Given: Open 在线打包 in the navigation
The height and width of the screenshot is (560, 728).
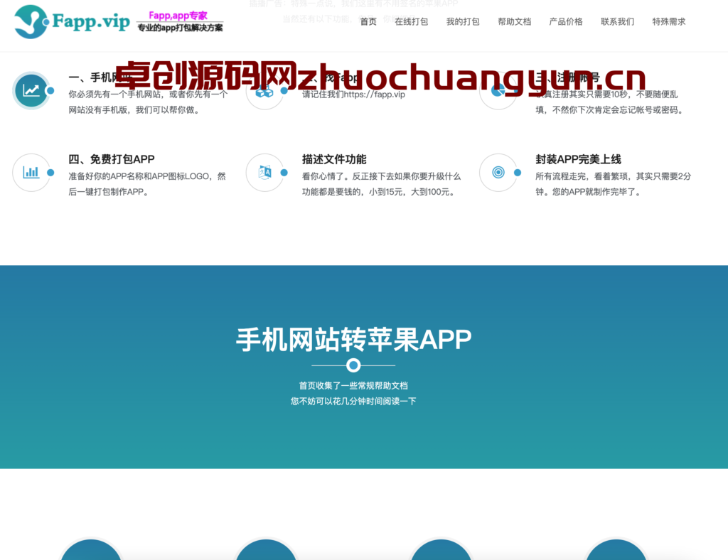Looking at the screenshot, I should click(x=412, y=21).
